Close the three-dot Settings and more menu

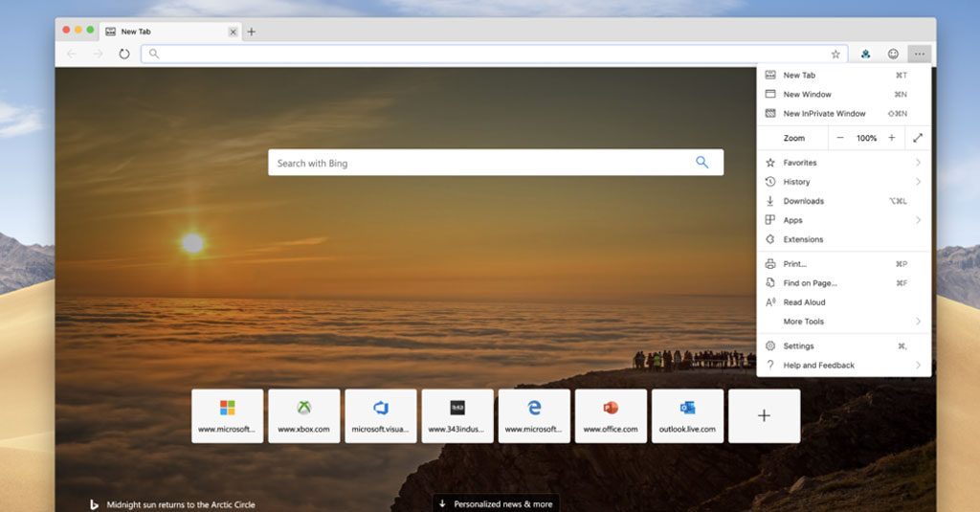tap(920, 54)
